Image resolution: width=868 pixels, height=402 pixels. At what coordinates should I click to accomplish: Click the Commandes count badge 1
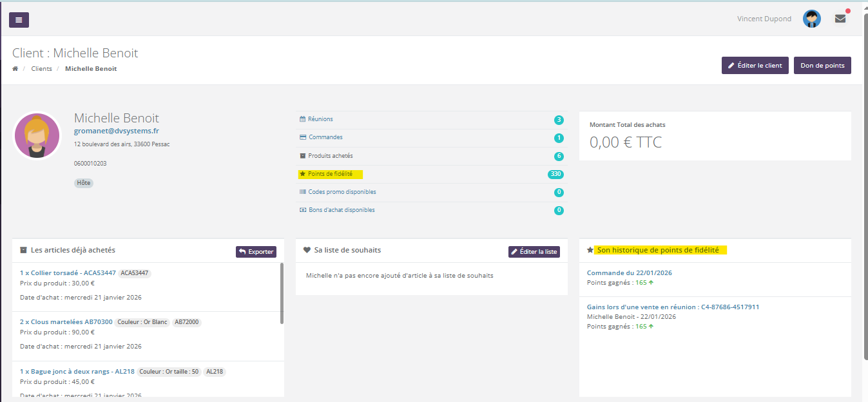[x=559, y=138]
